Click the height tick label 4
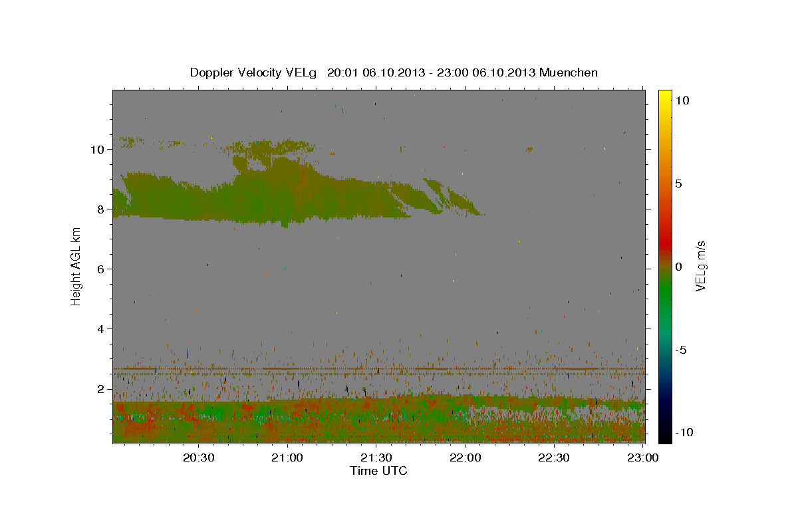This screenshot has width=798, height=532. coord(100,329)
